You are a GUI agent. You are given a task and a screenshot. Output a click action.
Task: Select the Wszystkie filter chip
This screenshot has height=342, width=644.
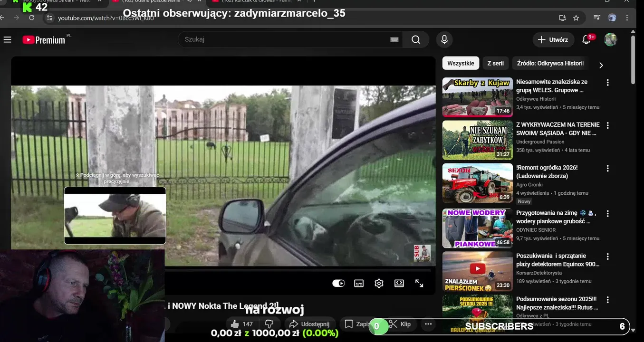[461, 63]
